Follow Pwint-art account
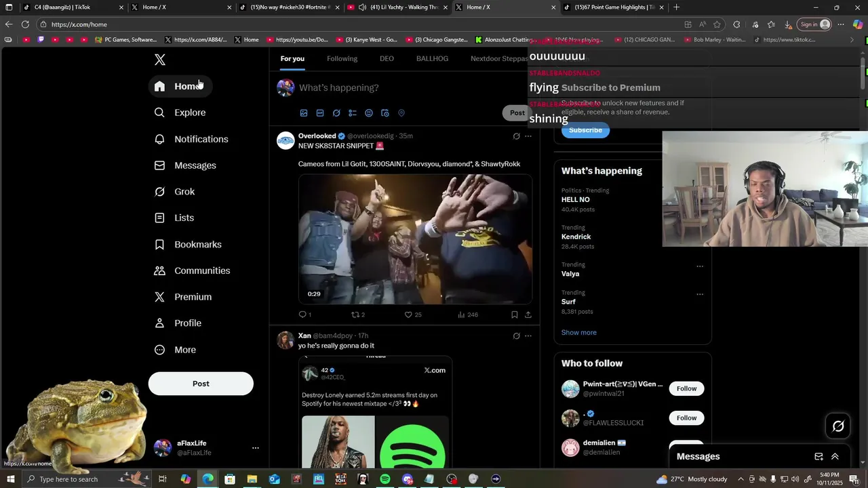This screenshot has width=868, height=488. click(686, 388)
